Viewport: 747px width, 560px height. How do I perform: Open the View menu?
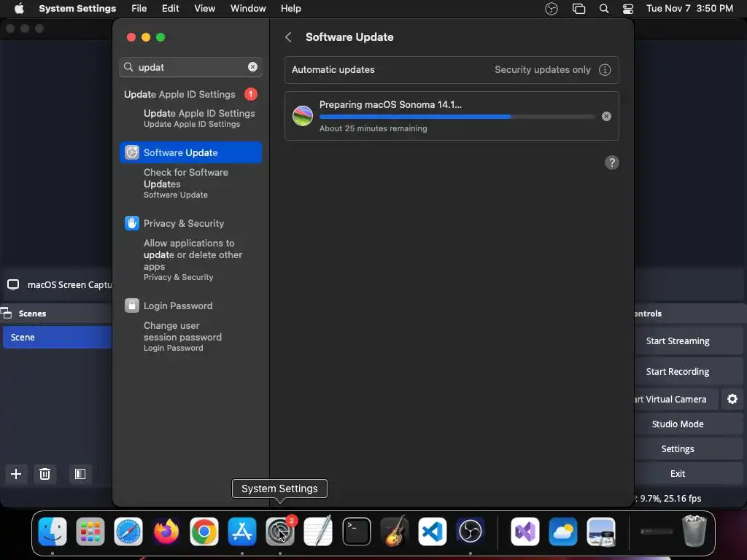[x=204, y=9]
